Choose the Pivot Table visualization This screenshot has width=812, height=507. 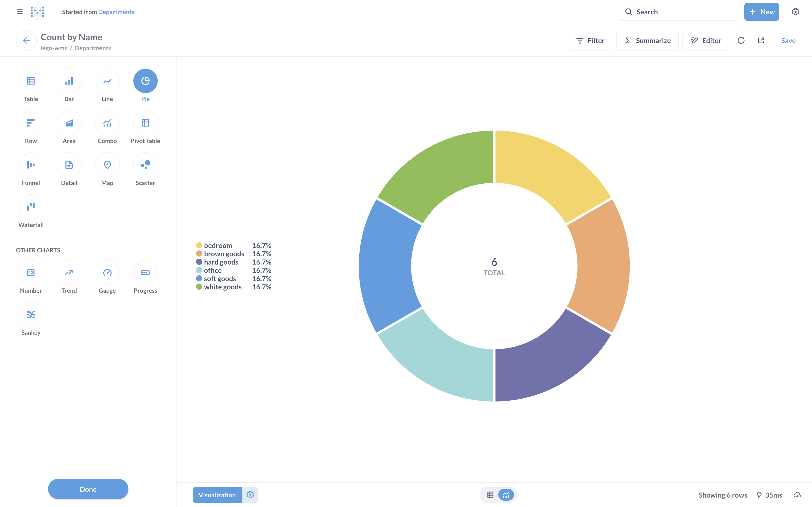click(145, 123)
